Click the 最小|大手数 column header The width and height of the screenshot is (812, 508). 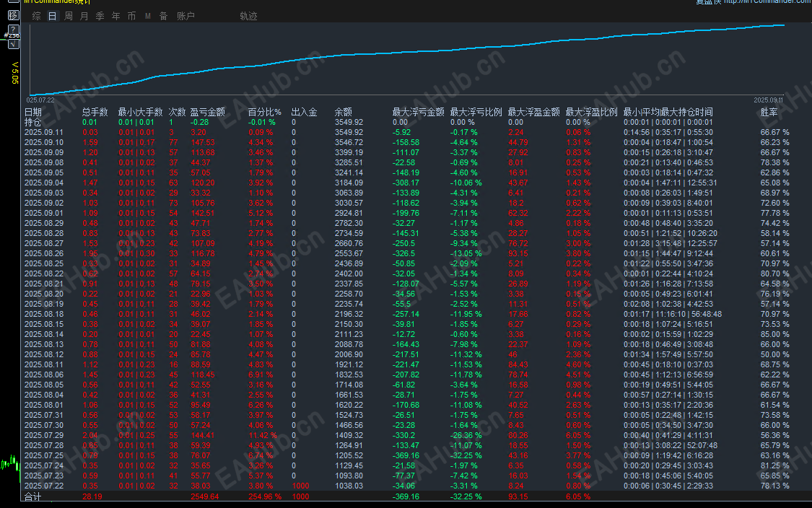coord(140,112)
